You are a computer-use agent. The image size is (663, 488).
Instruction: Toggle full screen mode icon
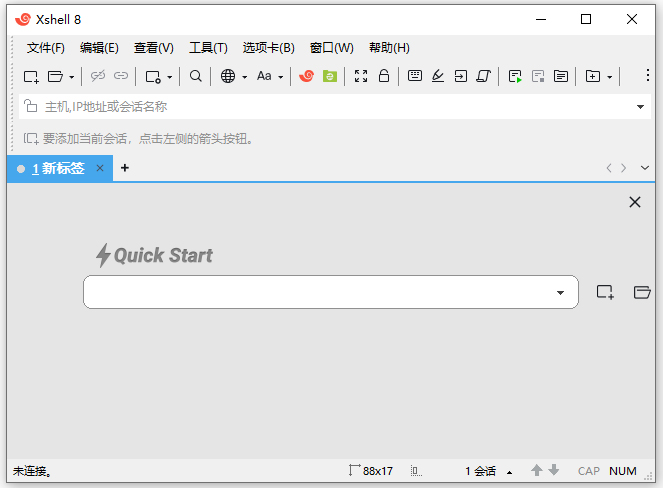361,76
